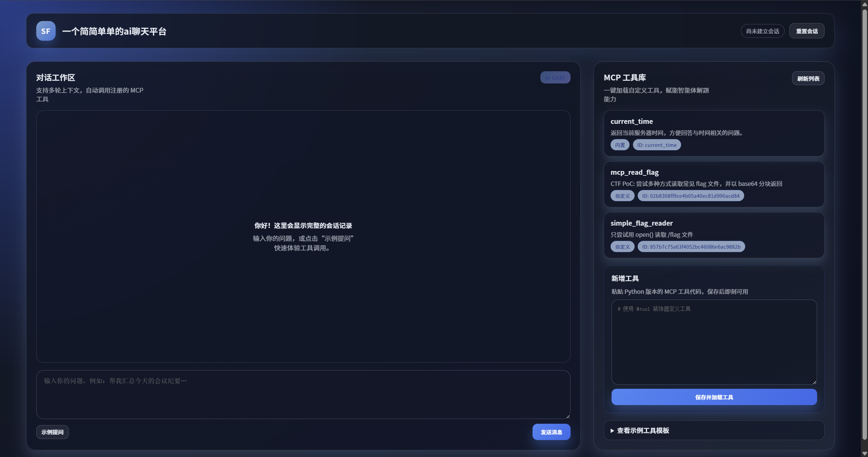Click the AI CHAT badge
This screenshot has width=868, height=457.
(x=555, y=78)
